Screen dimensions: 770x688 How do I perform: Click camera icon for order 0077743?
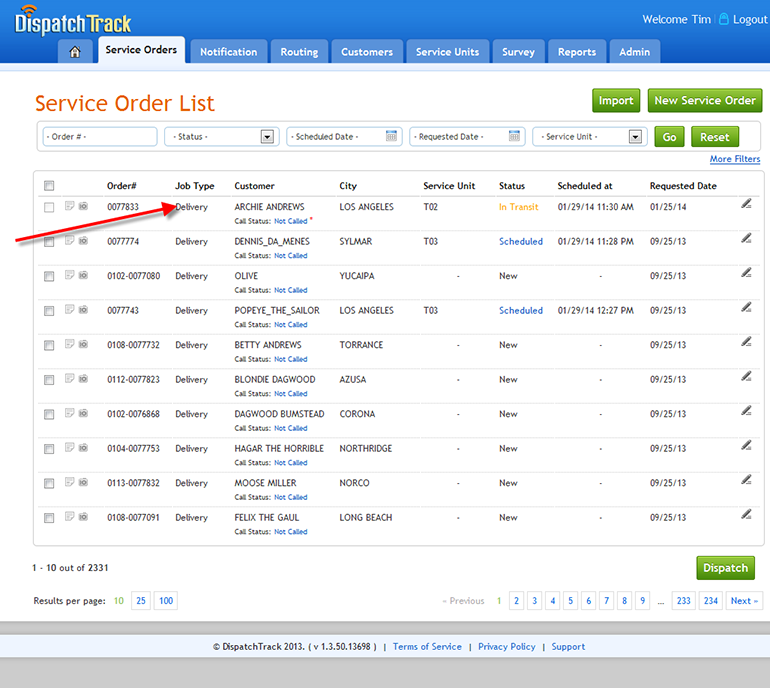click(83, 310)
